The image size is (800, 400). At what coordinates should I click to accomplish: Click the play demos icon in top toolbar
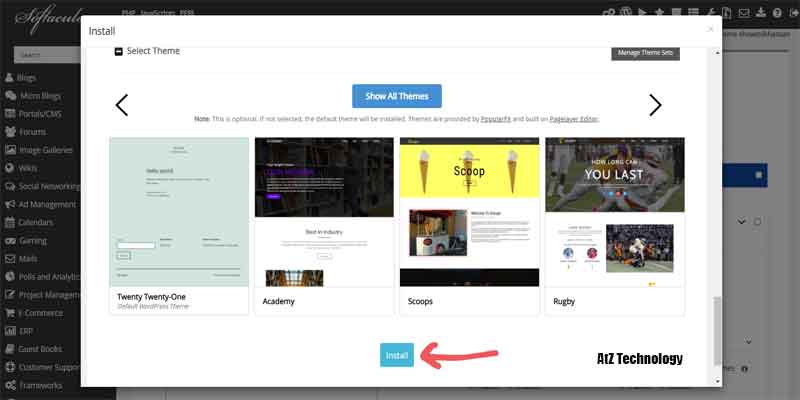pyautogui.click(x=642, y=12)
